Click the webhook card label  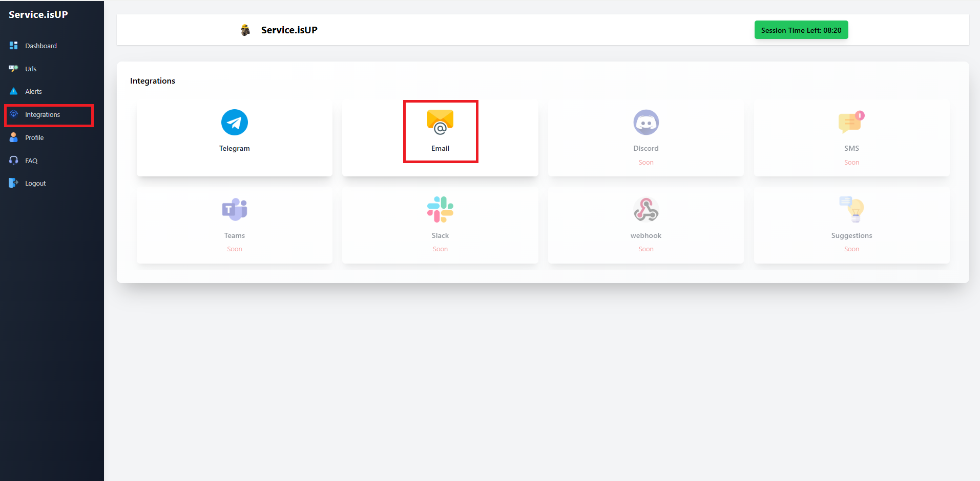pos(646,235)
